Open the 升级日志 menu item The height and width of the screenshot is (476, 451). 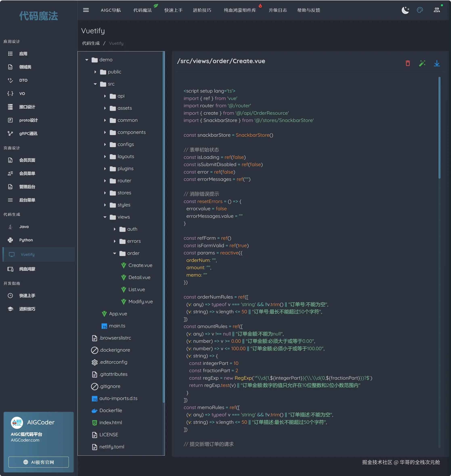pyautogui.click(x=278, y=10)
